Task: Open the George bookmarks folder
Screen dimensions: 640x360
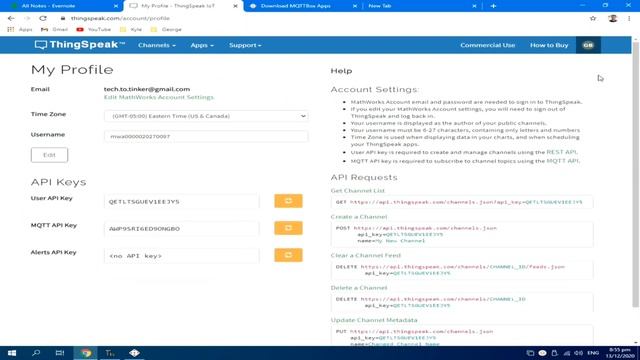Action: click(166, 29)
